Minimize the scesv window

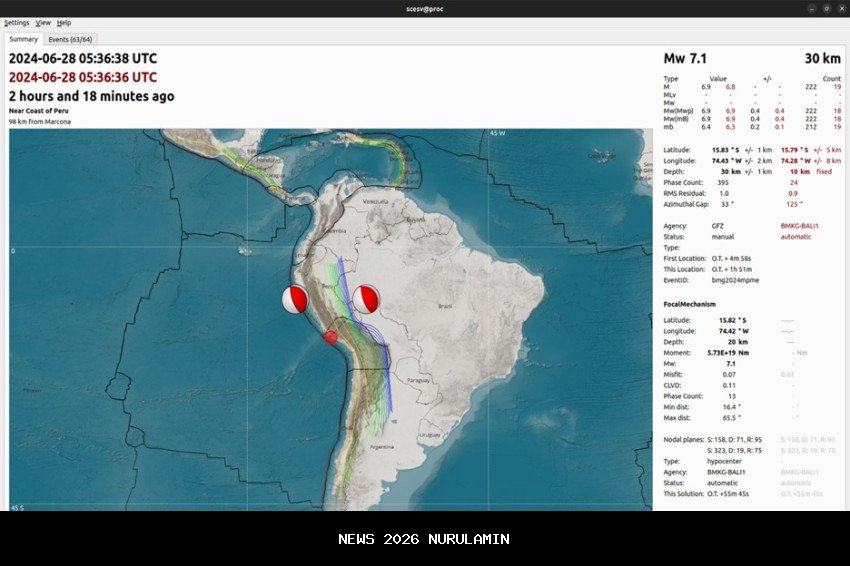point(811,8)
